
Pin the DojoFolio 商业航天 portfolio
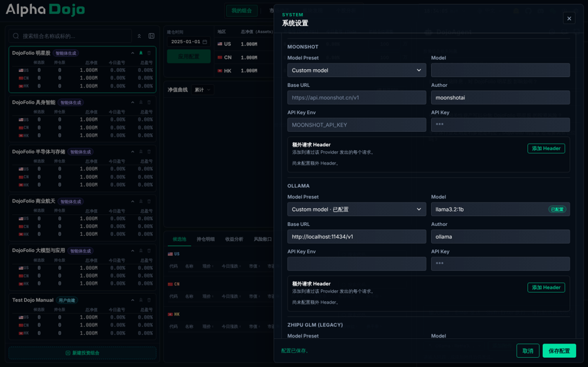tap(141, 201)
